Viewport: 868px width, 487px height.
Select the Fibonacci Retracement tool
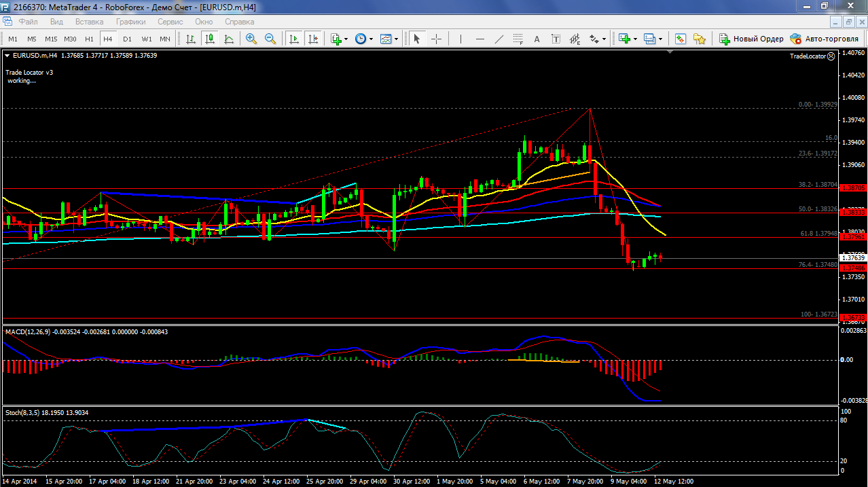coord(575,39)
